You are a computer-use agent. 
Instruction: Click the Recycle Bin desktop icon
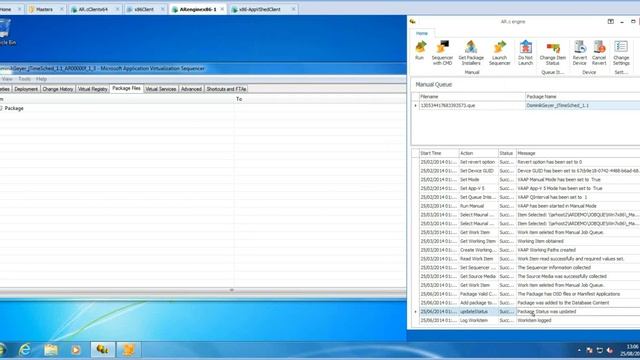point(6,32)
